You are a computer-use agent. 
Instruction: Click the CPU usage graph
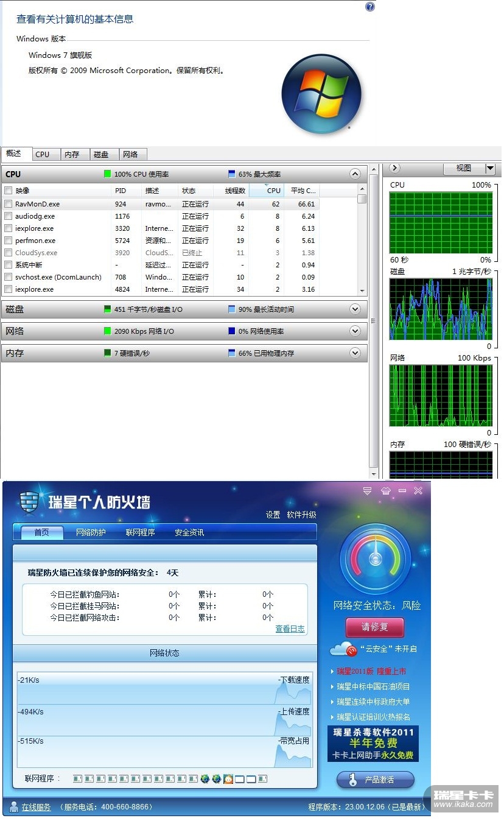pos(441,223)
